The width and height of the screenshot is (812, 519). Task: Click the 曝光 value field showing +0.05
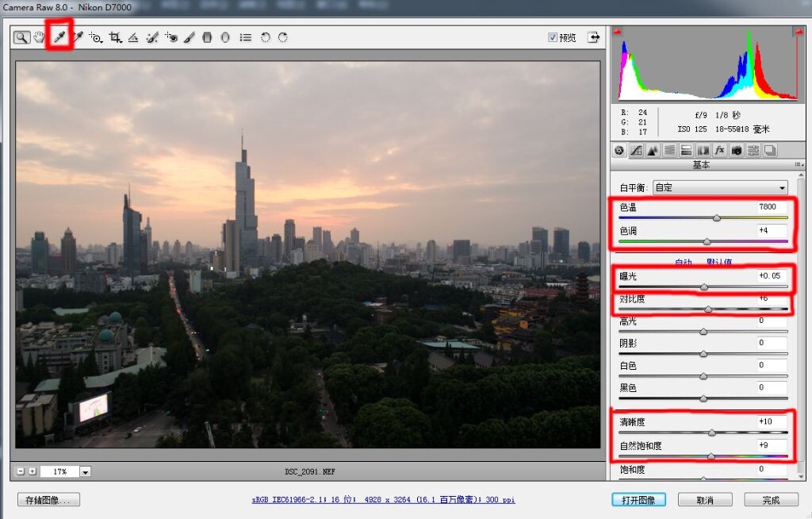tap(772, 276)
